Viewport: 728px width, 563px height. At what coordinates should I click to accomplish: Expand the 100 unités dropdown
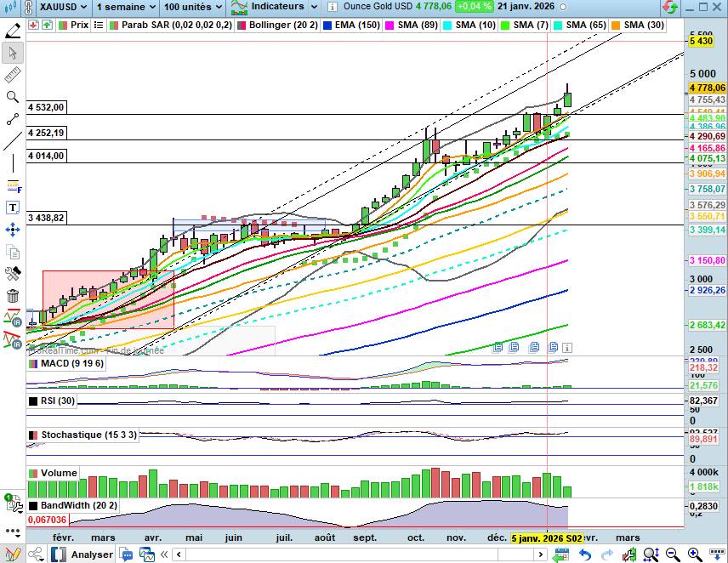click(x=194, y=7)
